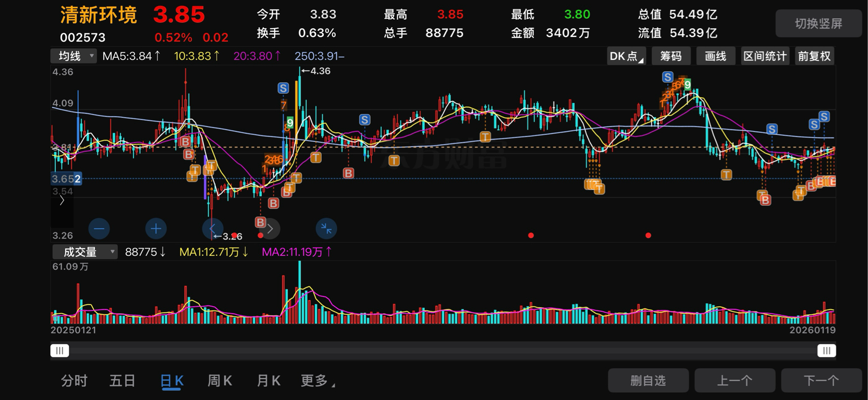Image resolution: width=868 pixels, height=400 pixels.
Task: Click the 4.36 high price label
Action: point(316,71)
